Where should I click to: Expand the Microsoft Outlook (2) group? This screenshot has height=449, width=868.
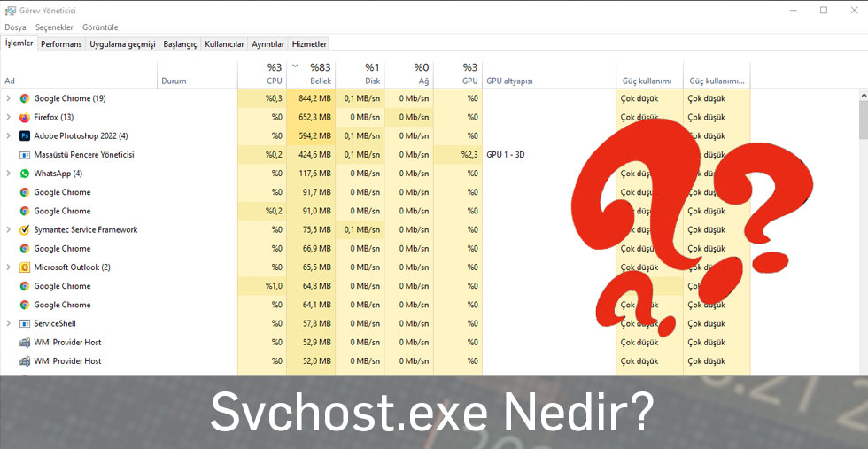point(8,267)
